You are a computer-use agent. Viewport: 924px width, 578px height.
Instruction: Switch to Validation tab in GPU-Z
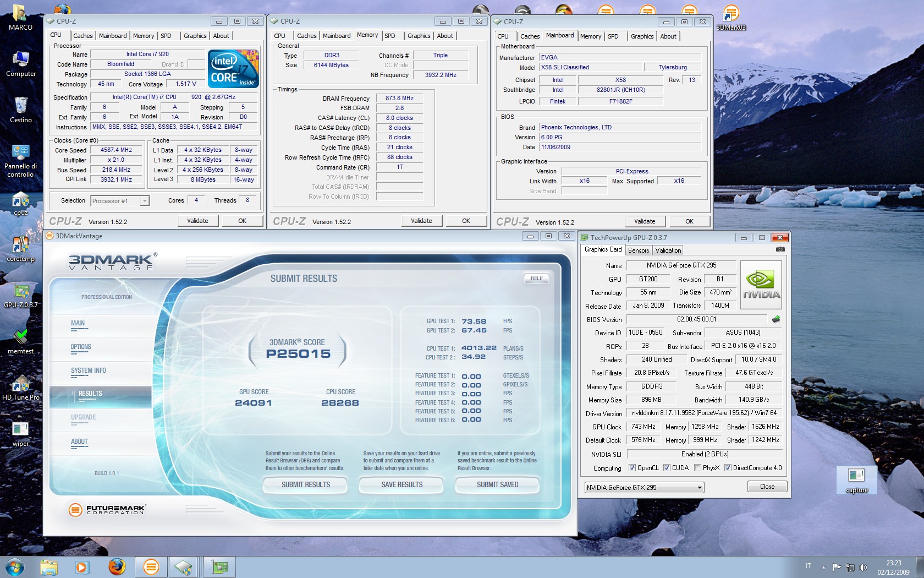pyautogui.click(x=668, y=250)
